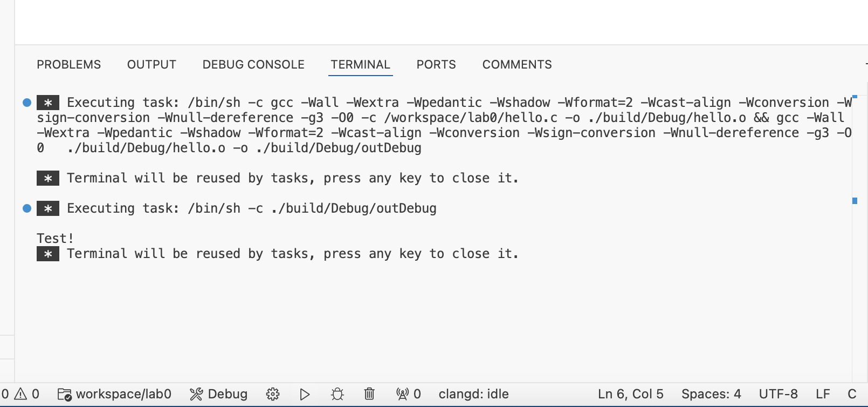Click the clangd: idle status item
This screenshot has height=407, width=868.
pos(473,394)
